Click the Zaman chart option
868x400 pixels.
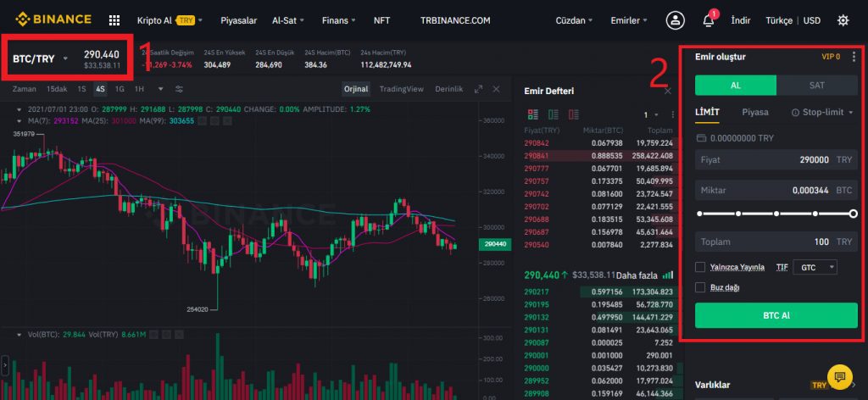coord(25,88)
